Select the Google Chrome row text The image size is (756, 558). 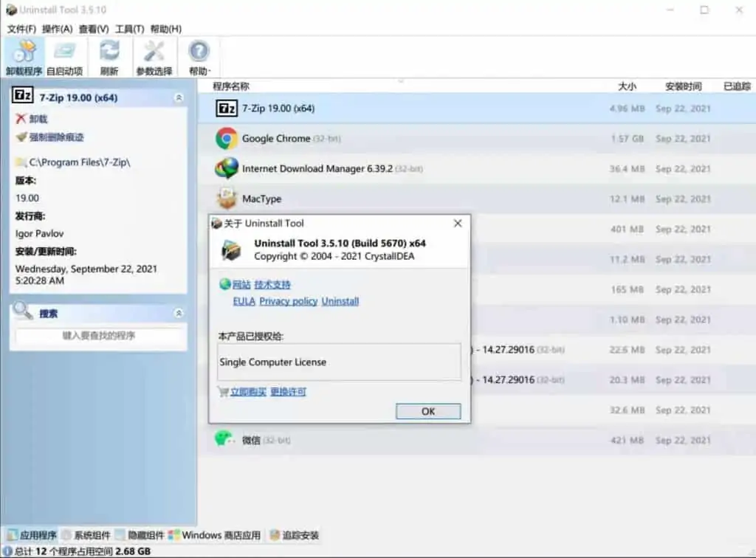click(276, 139)
